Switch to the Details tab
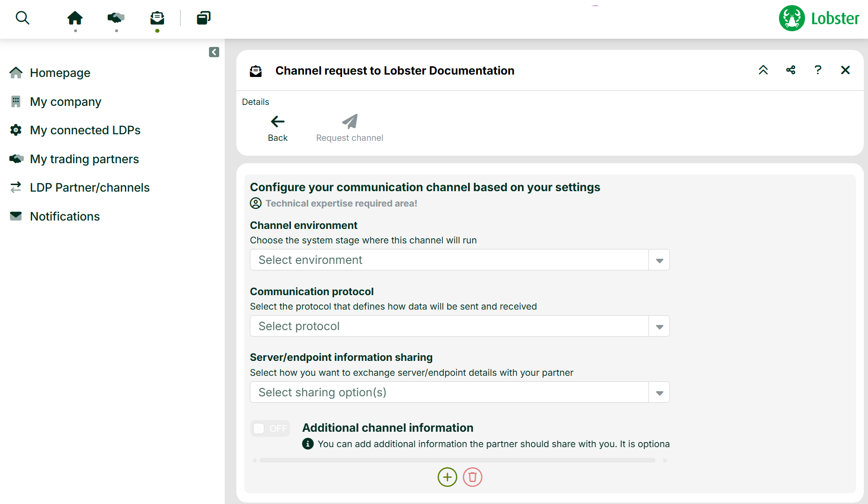This screenshot has height=504, width=868. click(255, 102)
